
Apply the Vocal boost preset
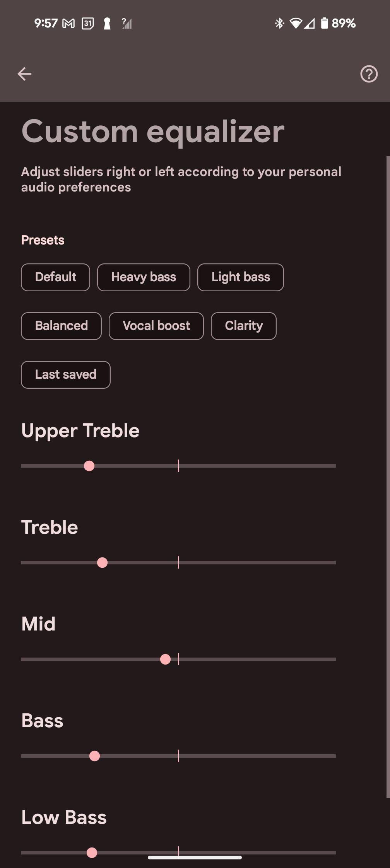pyautogui.click(x=156, y=326)
